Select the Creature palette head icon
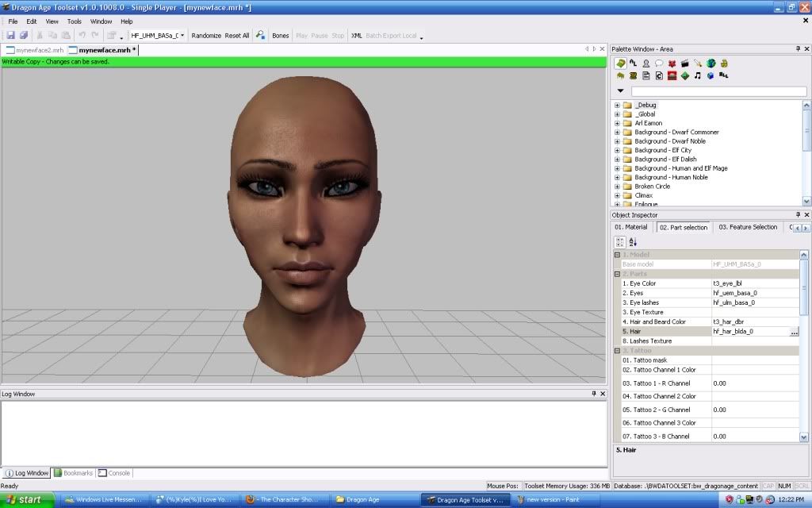 [646, 63]
